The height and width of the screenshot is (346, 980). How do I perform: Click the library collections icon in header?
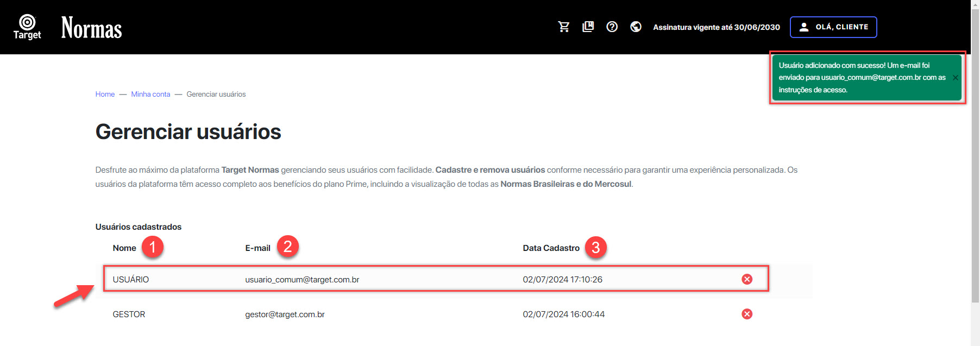tap(588, 27)
